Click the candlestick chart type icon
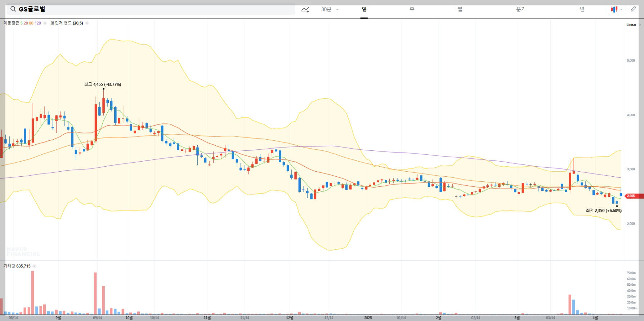This screenshot has height=321, width=644. (x=614, y=9)
